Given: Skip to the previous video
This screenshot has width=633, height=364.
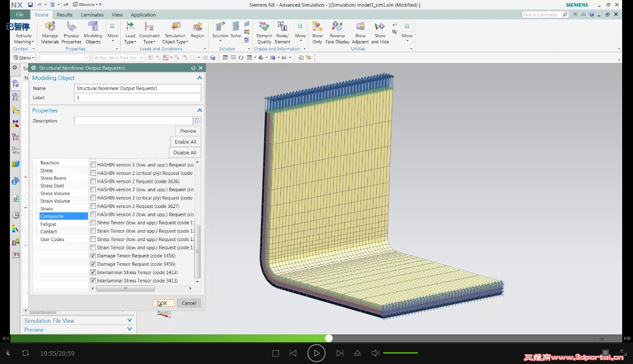Looking at the screenshot, I should pos(293,353).
